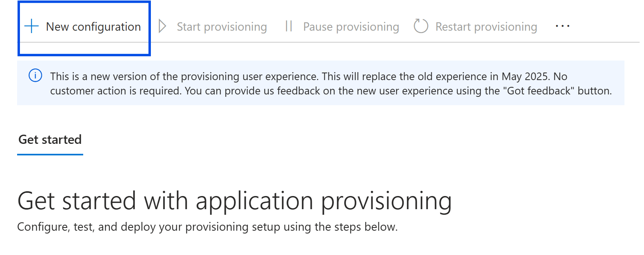Click the word "provisioning" in the large heading

(x=386, y=201)
